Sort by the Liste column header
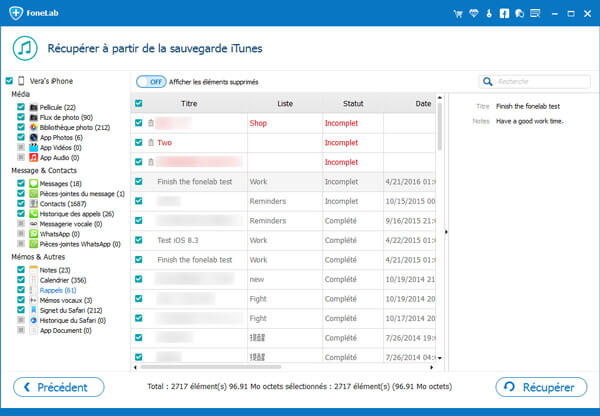600x416 pixels. tap(285, 104)
